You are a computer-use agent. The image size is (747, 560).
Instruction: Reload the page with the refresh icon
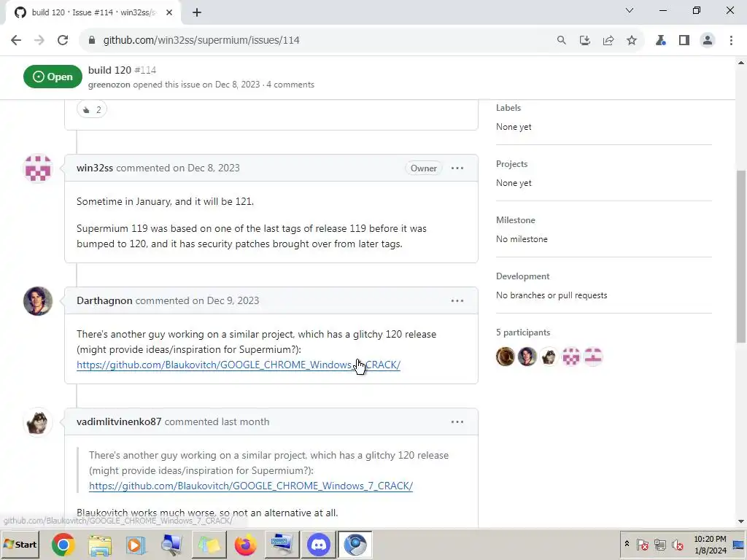[x=63, y=40]
